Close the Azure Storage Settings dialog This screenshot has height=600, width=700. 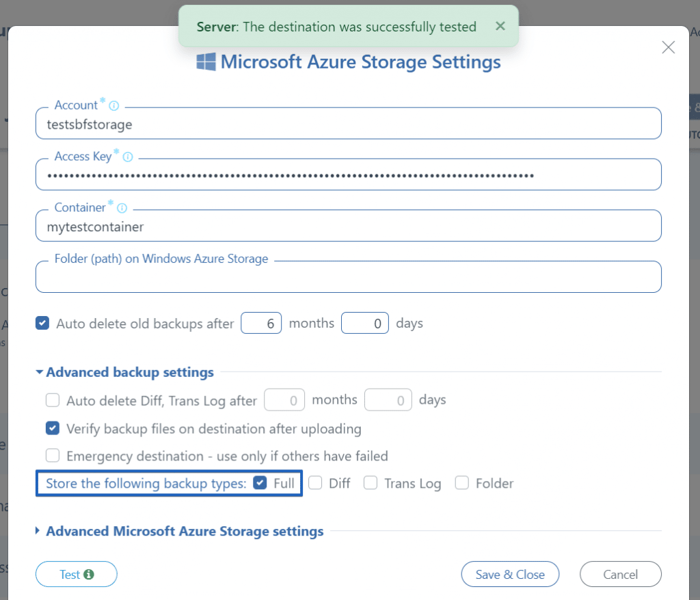[668, 47]
